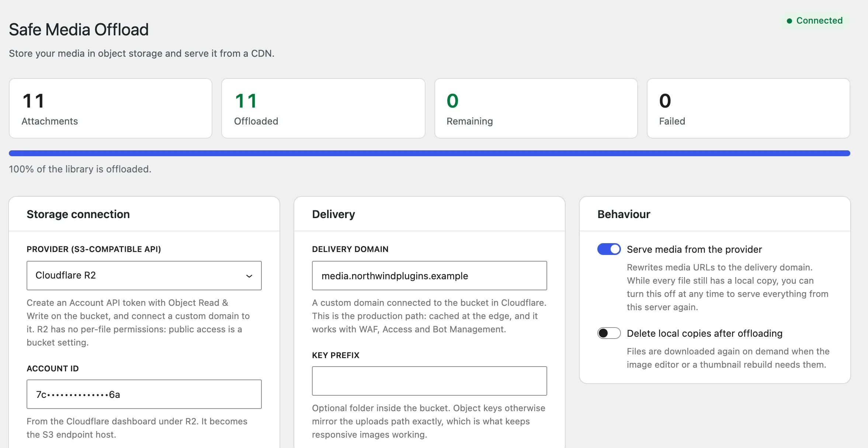868x448 pixels.
Task: Click the Safe Media Offload heading
Action: [x=79, y=29]
